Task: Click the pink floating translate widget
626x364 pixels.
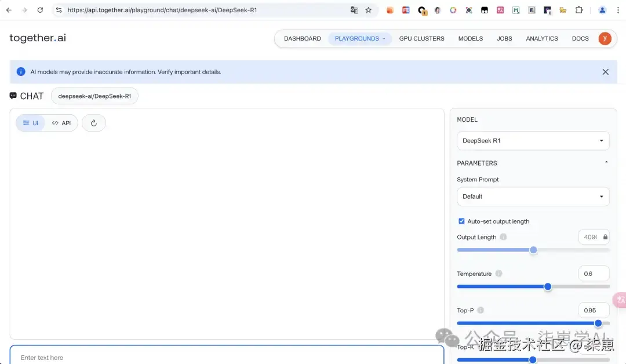Action: coord(620,300)
